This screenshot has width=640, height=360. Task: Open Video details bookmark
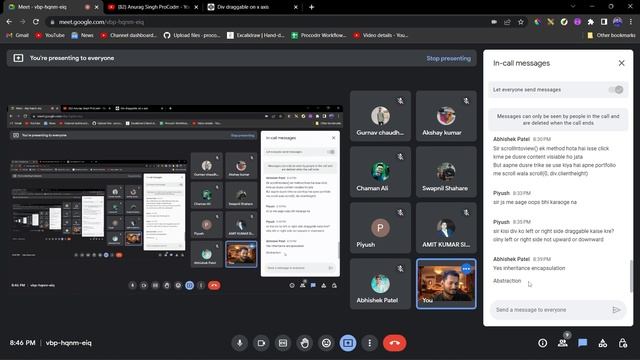(380, 36)
